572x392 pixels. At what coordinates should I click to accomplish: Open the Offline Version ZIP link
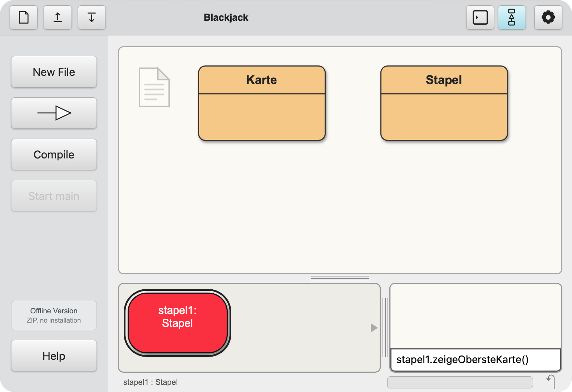coord(54,315)
